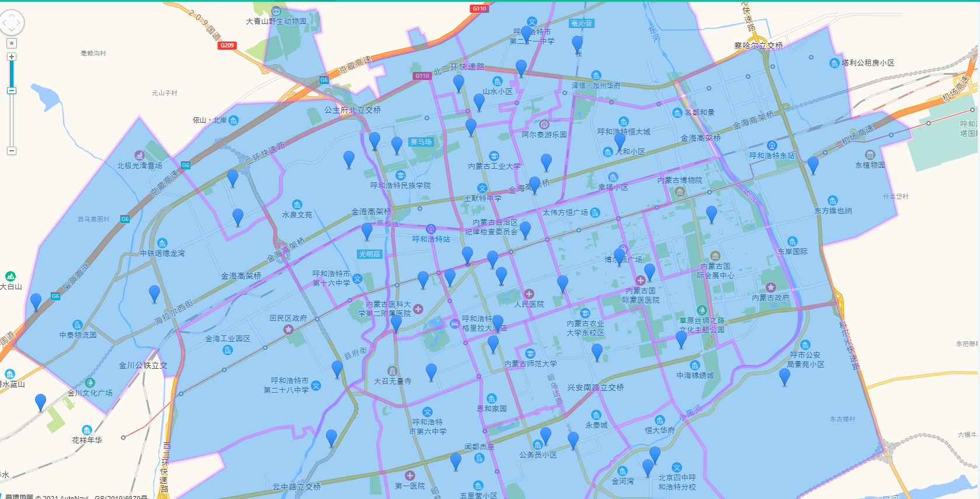Click the 赛马场 blue area label
The width and height of the screenshot is (980, 499).
(421, 142)
